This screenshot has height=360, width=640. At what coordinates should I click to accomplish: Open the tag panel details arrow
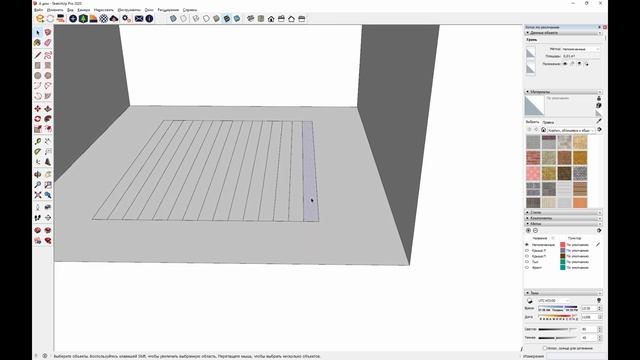[599, 231]
